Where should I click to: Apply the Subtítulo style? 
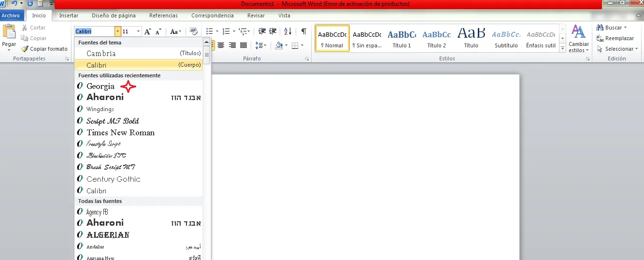click(506, 38)
